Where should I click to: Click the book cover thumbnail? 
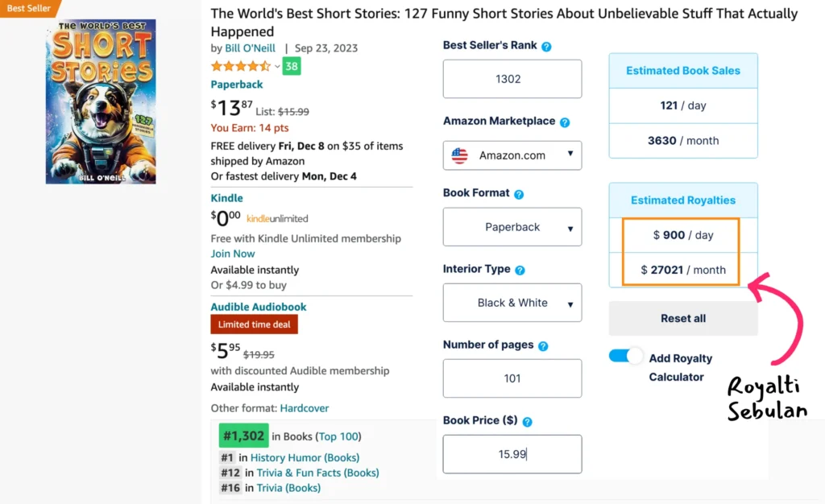[x=101, y=101]
